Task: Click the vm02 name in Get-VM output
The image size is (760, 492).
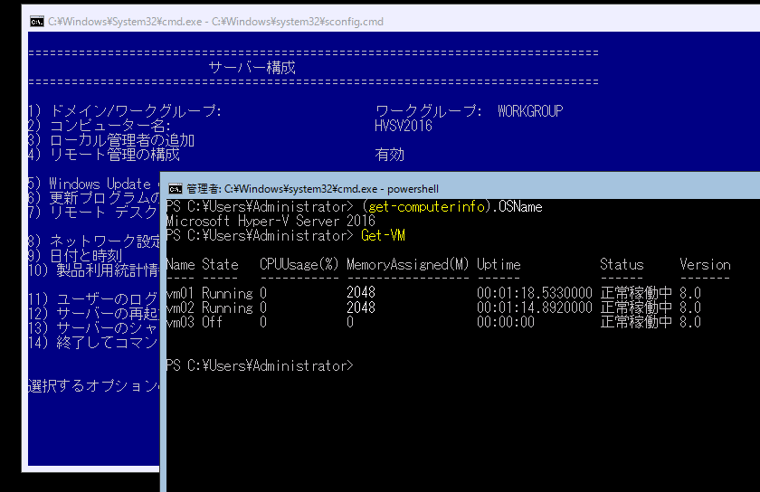Action: (x=180, y=307)
